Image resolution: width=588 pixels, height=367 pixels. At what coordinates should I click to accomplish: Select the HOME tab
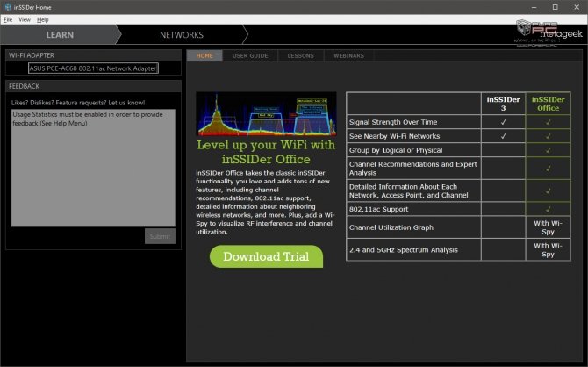click(204, 55)
